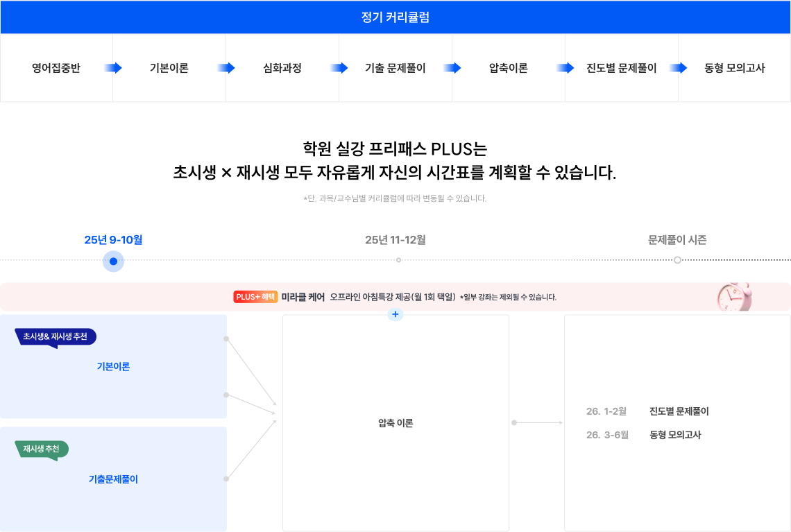Select the 기출 문제풀이 curriculum step
The width and height of the screenshot is (791, 532).
coord(395,67)
